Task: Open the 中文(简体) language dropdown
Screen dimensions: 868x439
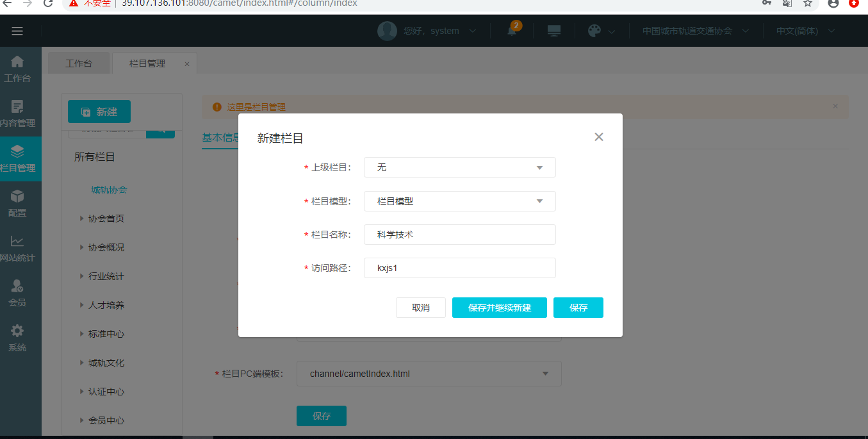Action: [x=805, y=31]
